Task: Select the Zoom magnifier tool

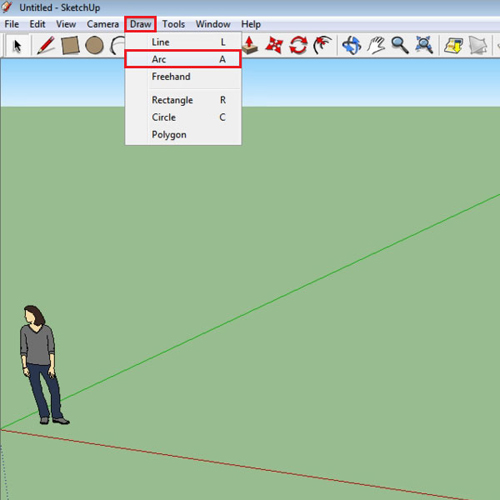Action: [400, 45]
